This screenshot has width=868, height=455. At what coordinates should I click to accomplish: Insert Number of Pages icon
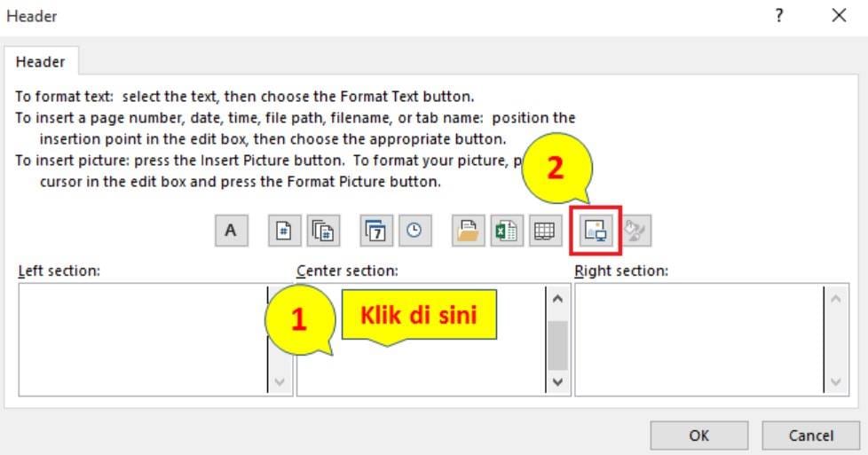click(323, 231)
